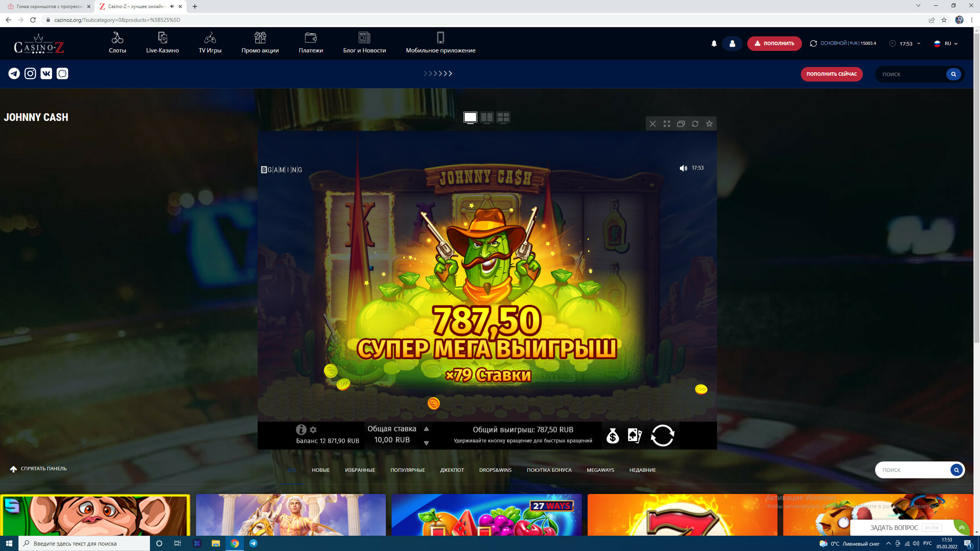Click СПРЯТАТЬ ПАНЕЛЬ to hide panel

coord(38,469)
